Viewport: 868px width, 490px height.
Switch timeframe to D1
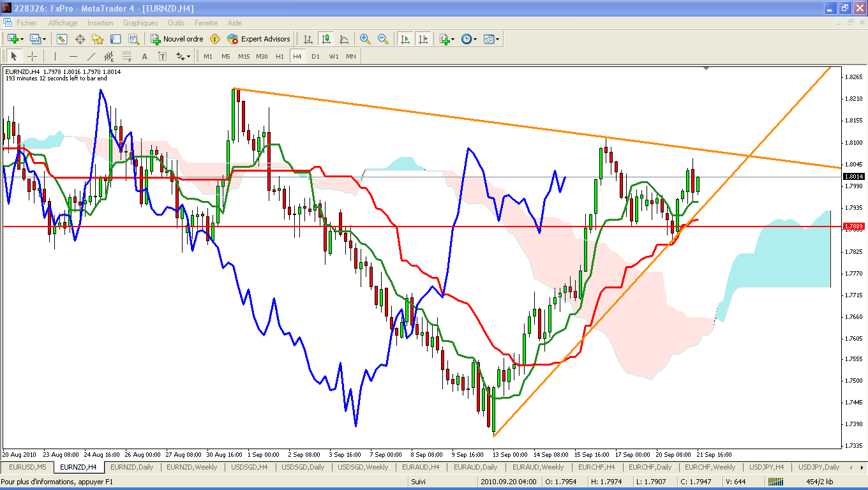pos(315,56)
